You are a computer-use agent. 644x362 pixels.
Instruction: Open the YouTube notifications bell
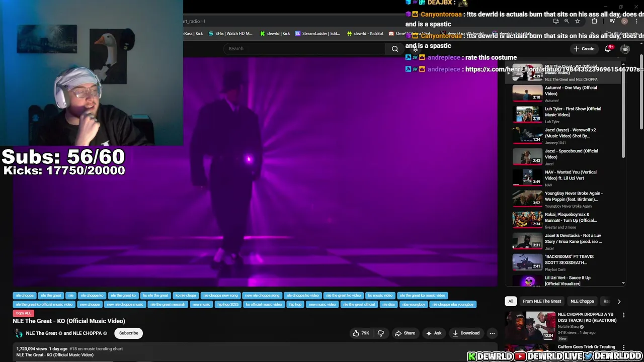(x=608, y=49)
